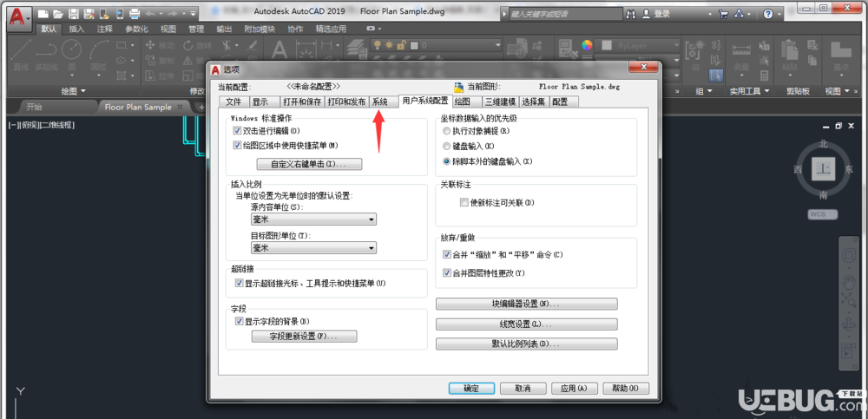Enable the make new dimensions associative checkbox
The image size is (868, 419).
tap(464, 203)
